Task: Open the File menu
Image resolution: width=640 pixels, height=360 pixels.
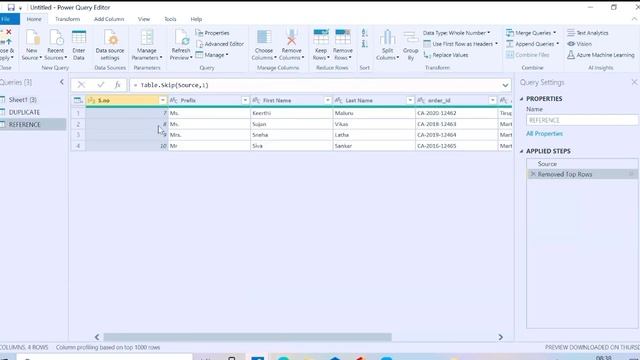Action: point(8,19)
